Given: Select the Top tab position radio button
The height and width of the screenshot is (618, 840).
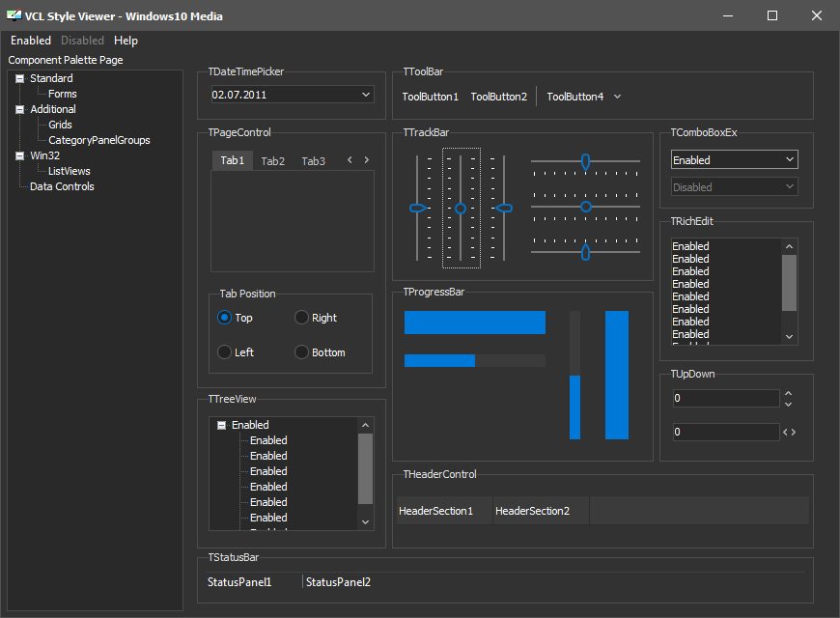Looking at the screenshot, I should coord(224,318).
